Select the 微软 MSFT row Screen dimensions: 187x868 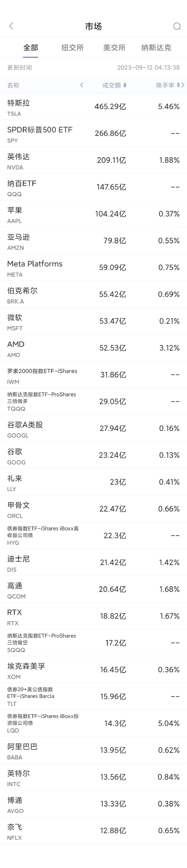(x=93, y=322)
